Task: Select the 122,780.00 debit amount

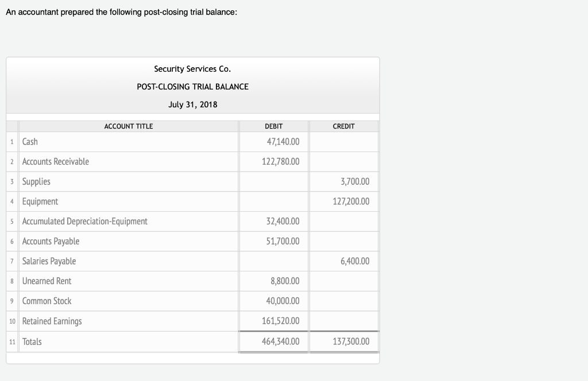Action: pos(280,161)
